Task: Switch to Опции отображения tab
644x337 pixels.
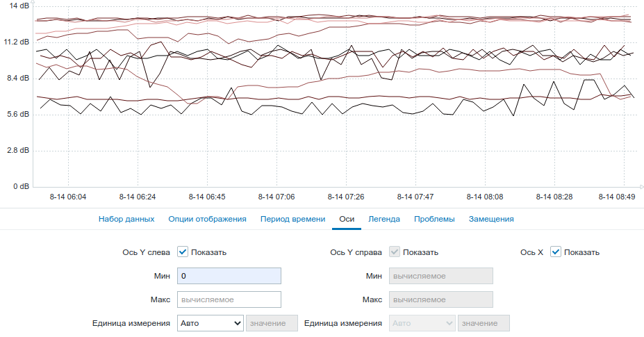Action: (208, 219)
